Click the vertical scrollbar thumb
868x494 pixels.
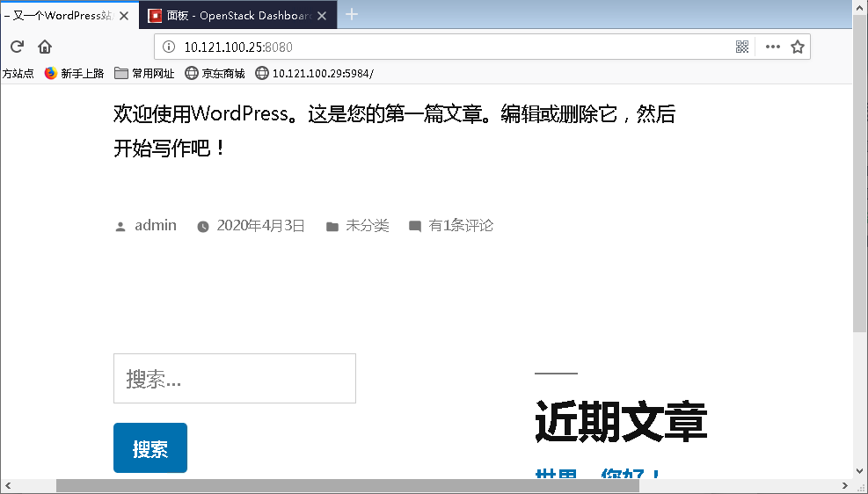(860, 174)
